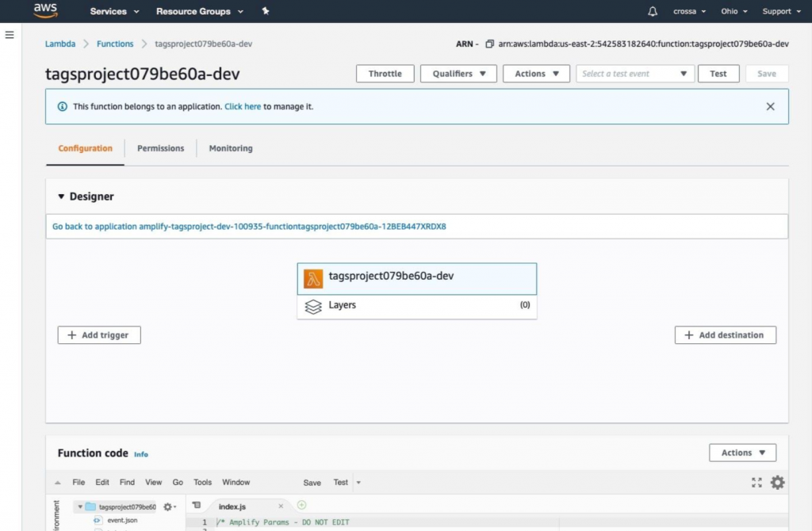
Task: Click Save in the code editor toolbar
Action: pyautogui.click(x=312, y=483)
